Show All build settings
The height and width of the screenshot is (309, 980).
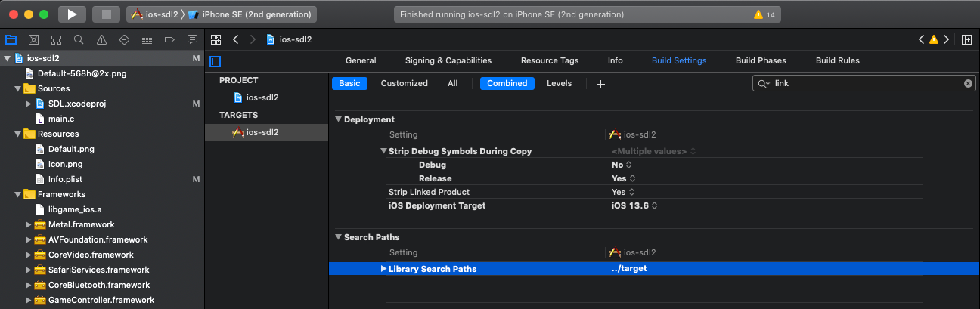click(452, 83)
